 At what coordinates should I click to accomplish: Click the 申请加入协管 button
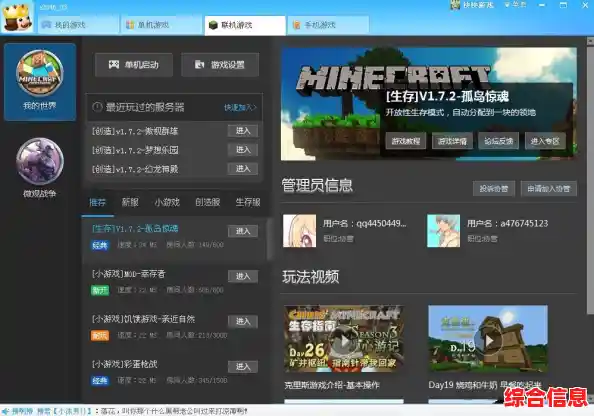pos(549,189)
